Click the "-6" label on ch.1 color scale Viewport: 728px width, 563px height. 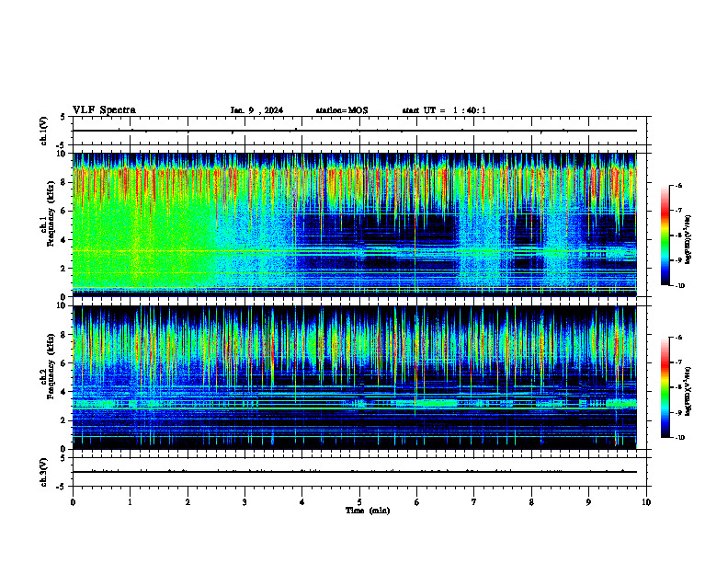pyautogui.click(x=678, y=185)
